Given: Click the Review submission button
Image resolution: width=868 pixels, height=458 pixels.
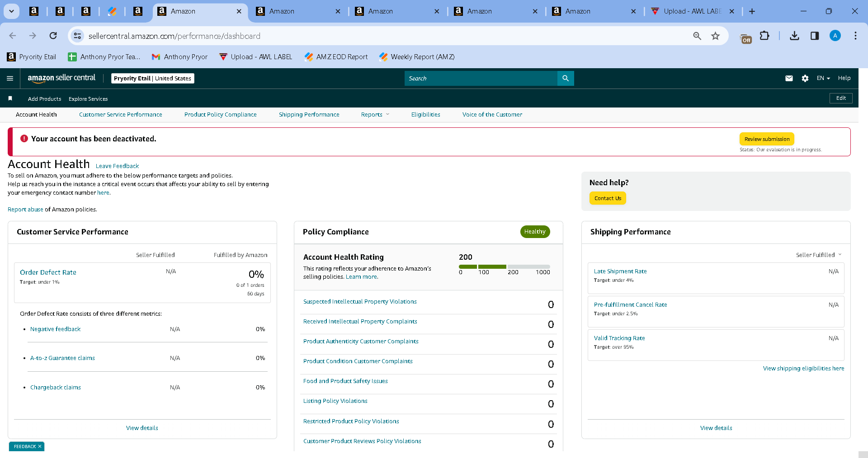Looking at the screenshot, I should coord(767,139).
